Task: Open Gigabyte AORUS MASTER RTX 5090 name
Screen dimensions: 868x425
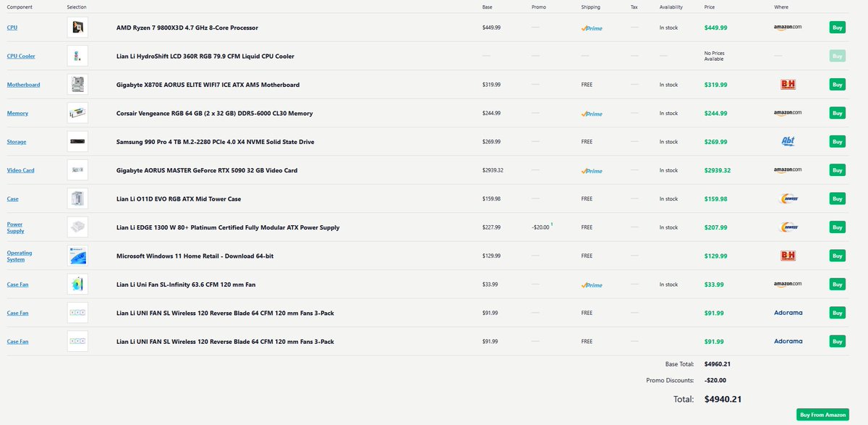Action: tap(207, 170)
